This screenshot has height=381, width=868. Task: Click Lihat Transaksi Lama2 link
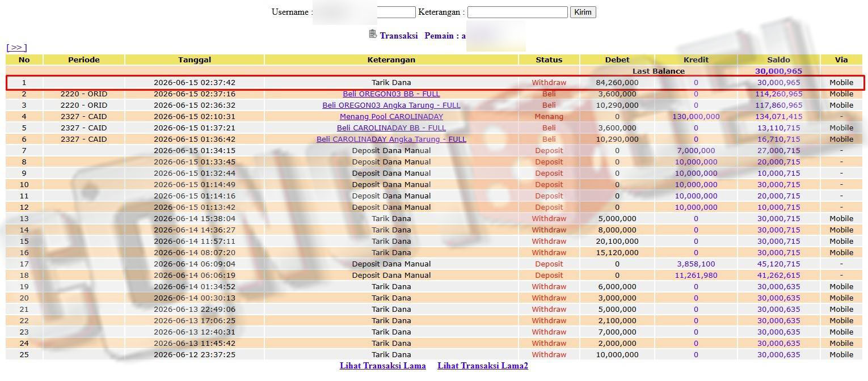(483, 366)
